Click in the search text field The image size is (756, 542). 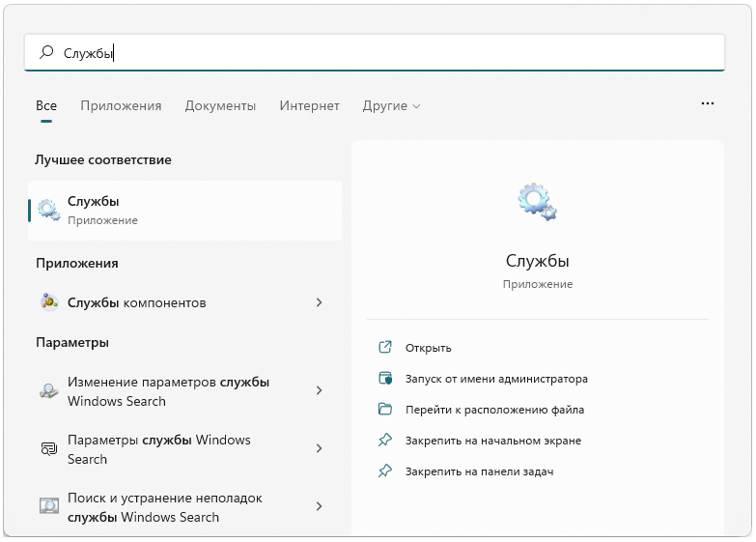(386, 53)
